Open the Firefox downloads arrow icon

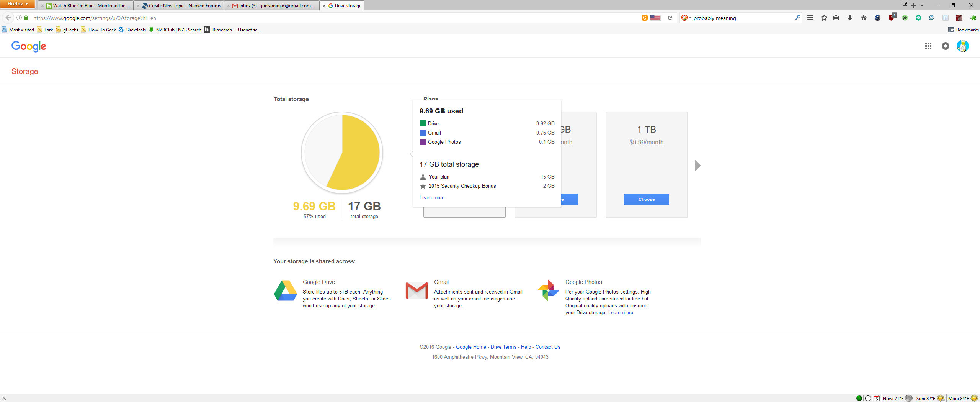[849, 18]
